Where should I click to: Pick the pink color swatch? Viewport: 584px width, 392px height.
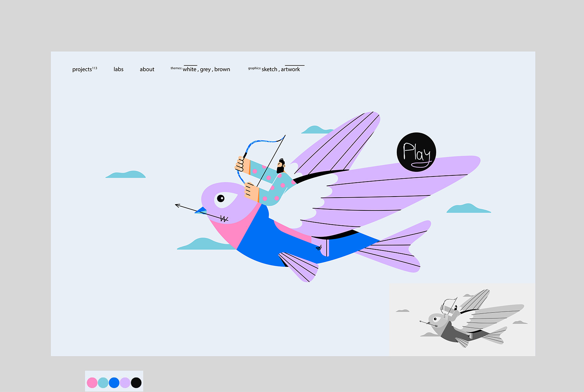tap(92, 383)
